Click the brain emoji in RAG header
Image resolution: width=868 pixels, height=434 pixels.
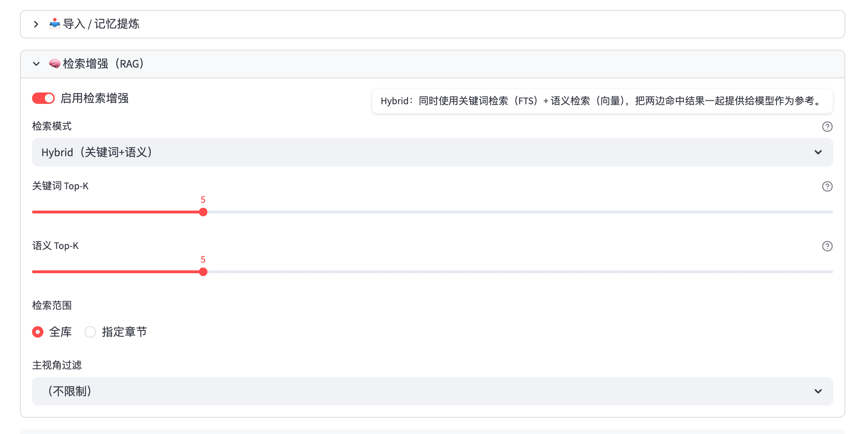tap(54, 64)
